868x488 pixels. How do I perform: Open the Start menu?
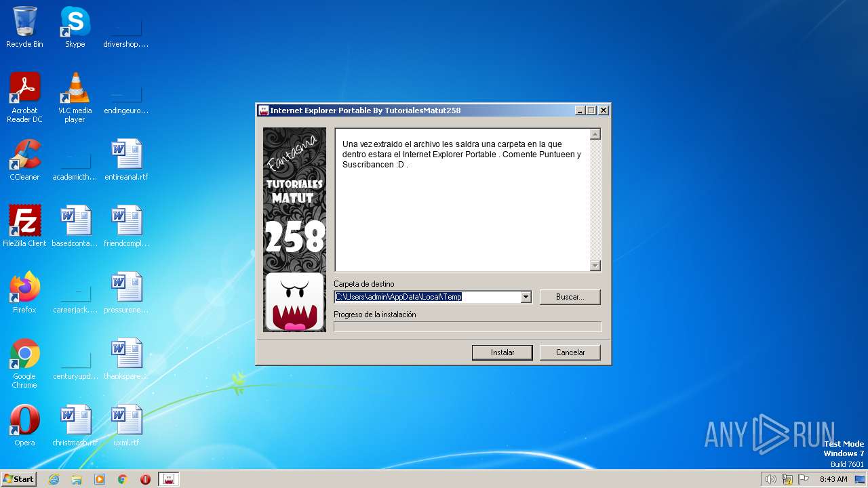point(19,479)
